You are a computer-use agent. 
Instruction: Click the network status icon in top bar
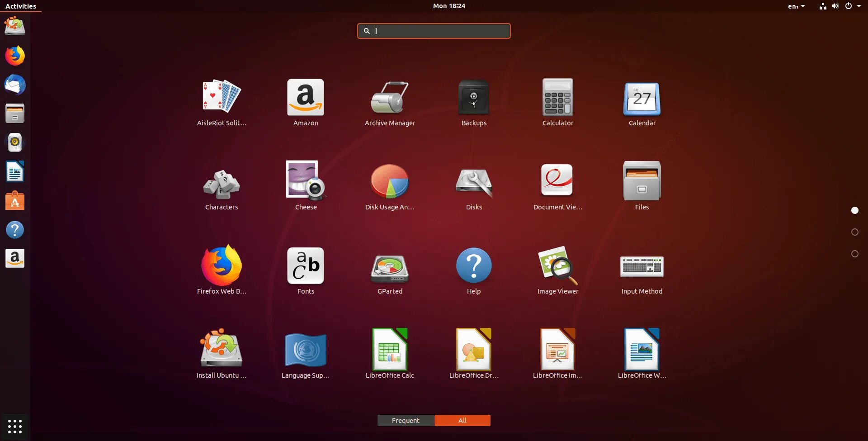click(823, 6)
